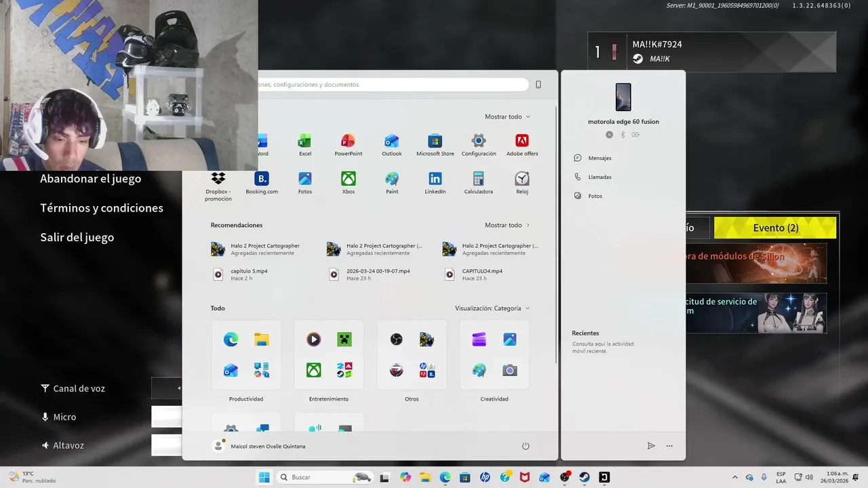Open Reloj clock app
Viewport: 868px width, 488px height.
[522, 179]
